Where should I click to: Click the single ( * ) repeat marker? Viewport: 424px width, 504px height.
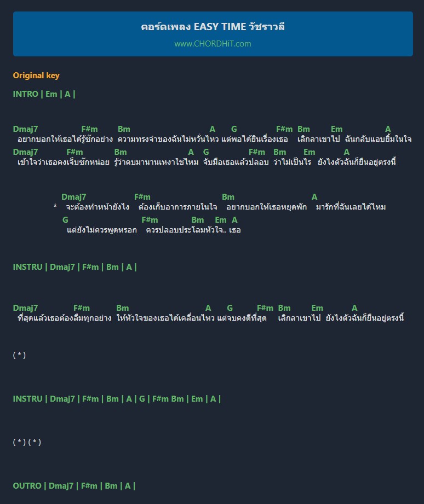tap(19, 355)
